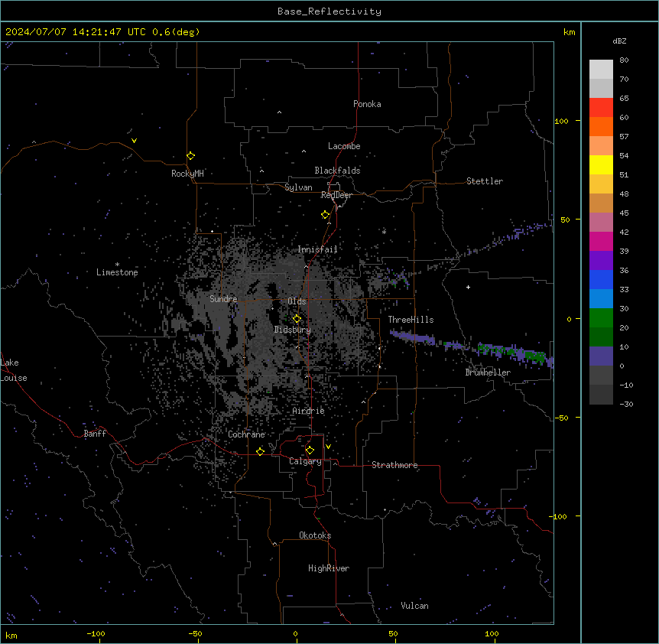Click the Strathmore label
This screenshot has height=644, width=659.
(394, 465)
